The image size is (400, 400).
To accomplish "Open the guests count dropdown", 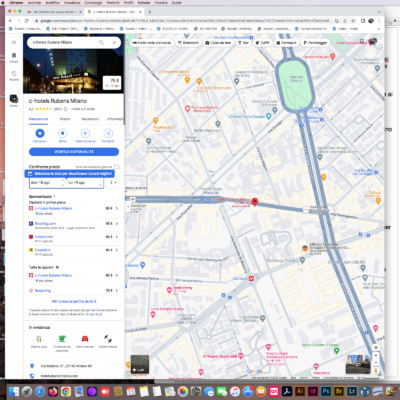I will pyautogui.click(x=113, y=183).
